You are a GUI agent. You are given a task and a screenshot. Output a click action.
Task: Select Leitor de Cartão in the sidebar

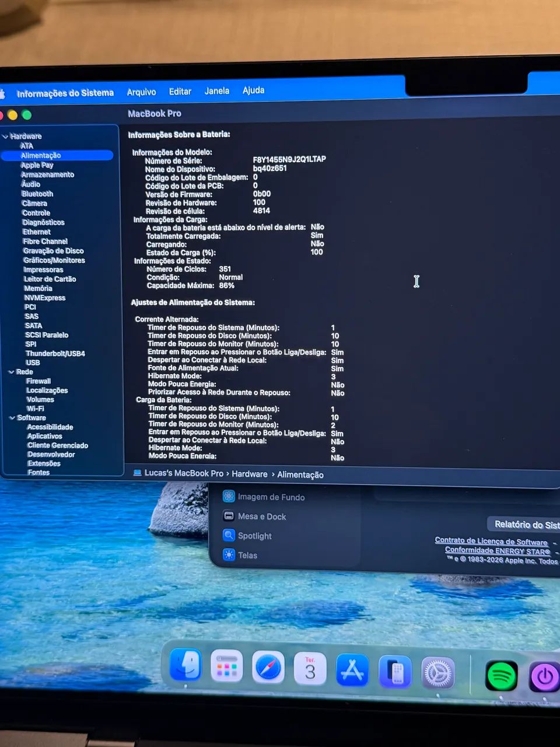coord(50,279)
